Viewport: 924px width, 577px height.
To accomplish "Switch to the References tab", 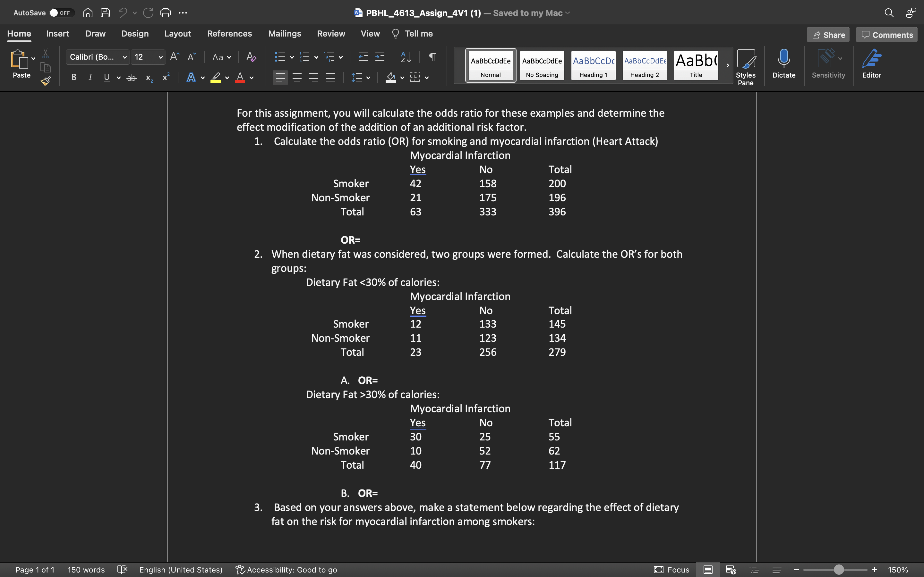I will tap(229, 34).
